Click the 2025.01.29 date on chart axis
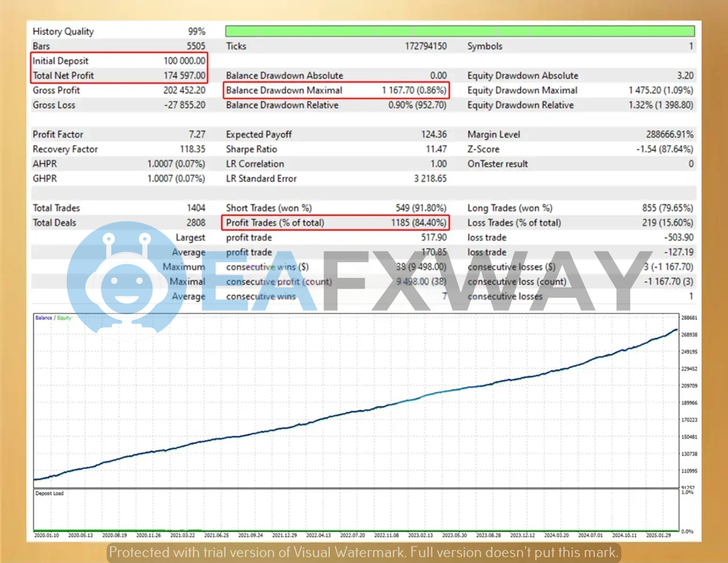Screen dimensions: 728x563 pos(658,535)
